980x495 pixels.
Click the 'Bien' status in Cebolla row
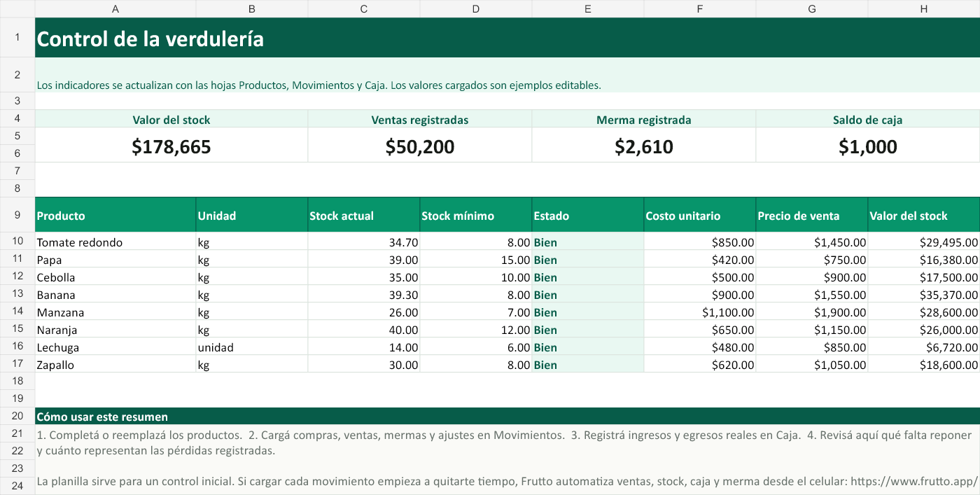[x=588, y=277]
